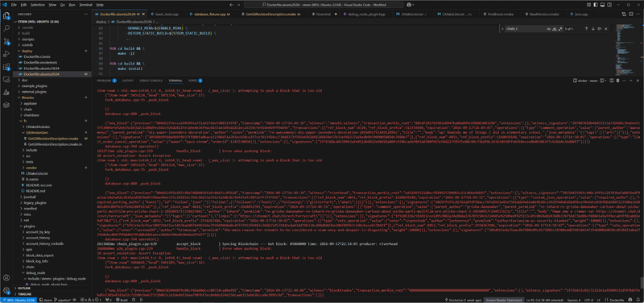Viewport: 644px width, 303px height.
Task: Expand the contrib folder
Action: 52,44
